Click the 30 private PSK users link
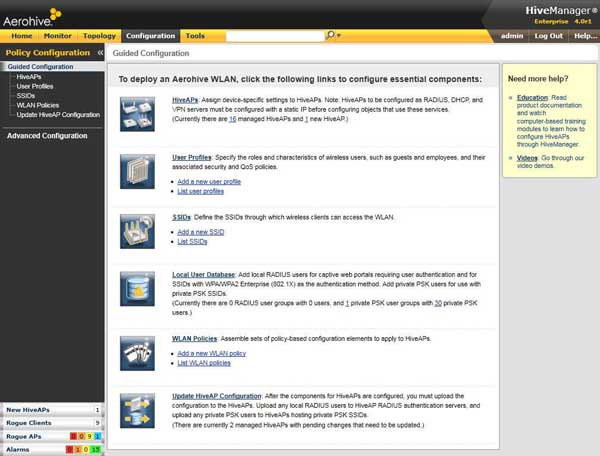Viewport: 600px width, 456px height. point(438,303)
